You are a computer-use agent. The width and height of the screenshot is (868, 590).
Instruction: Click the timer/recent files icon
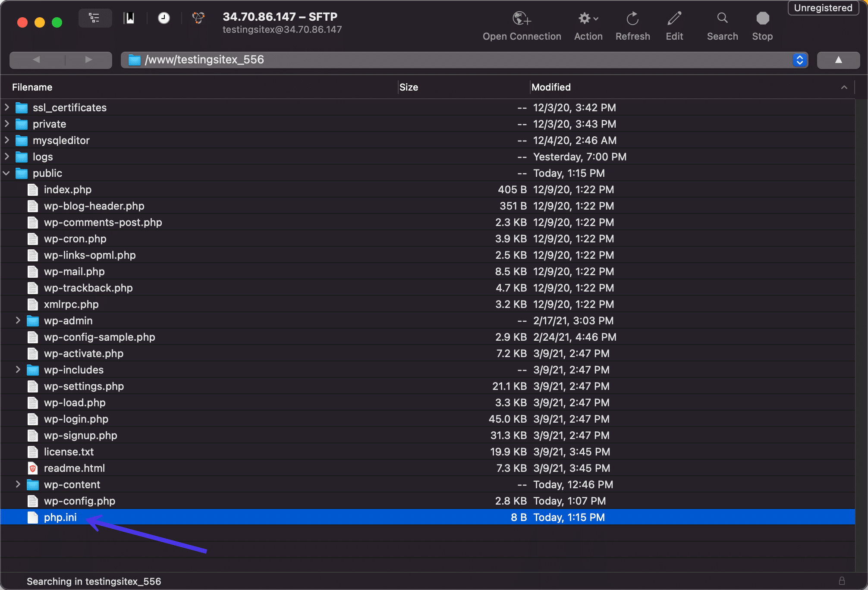point(163,18)
